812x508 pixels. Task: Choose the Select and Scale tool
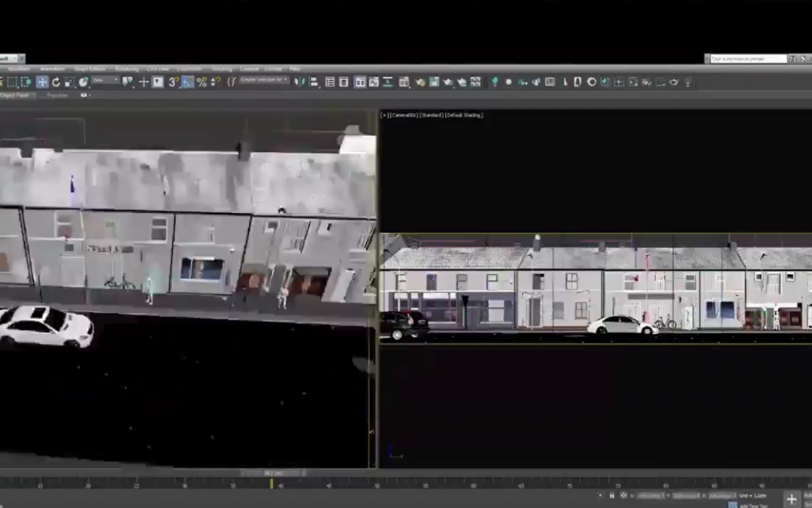click(69, 82)
